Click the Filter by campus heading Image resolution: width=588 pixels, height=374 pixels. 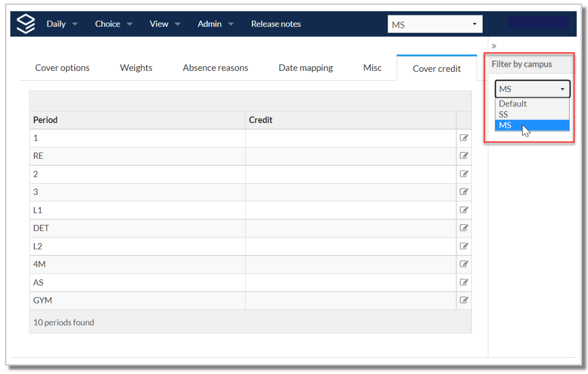click(522, 64)
